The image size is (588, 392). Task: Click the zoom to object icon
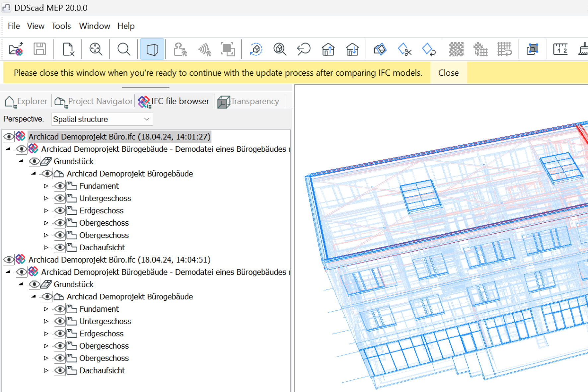(x=280, y=49)
